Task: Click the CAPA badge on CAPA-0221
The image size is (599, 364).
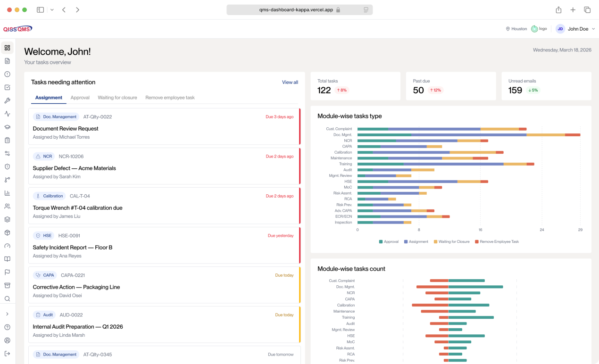Action: click(x=45, y=275)
